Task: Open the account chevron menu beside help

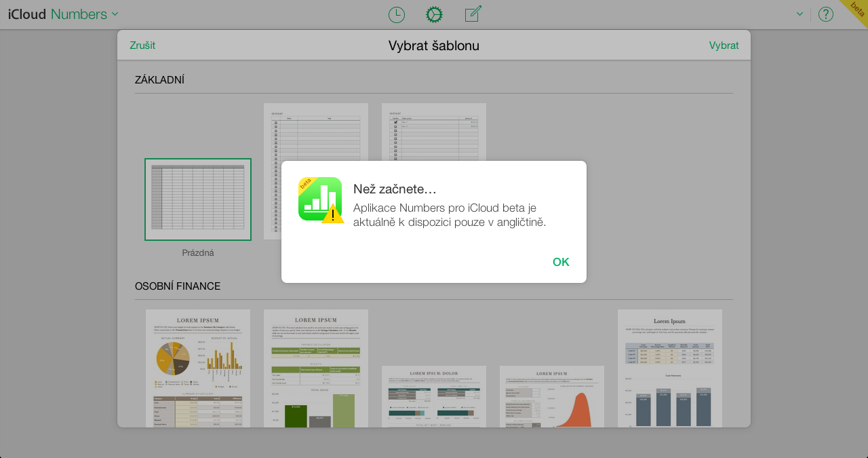Action: [800, 14]
